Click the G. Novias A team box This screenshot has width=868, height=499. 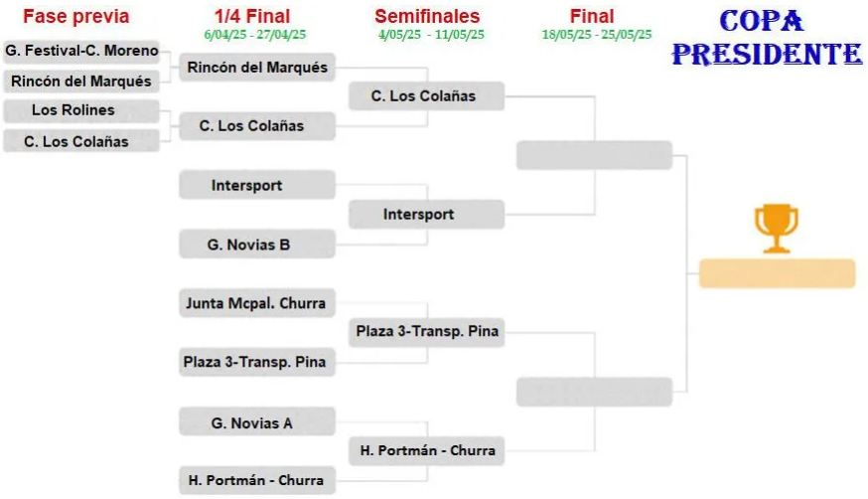(257, 422)
